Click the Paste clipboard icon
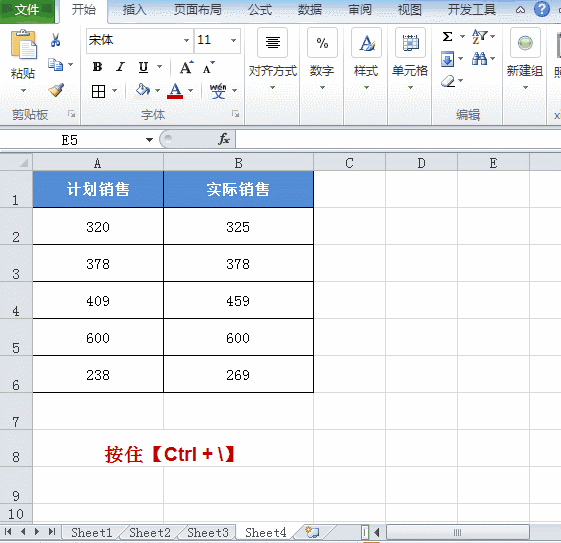This screenshot has width=561, height=543. pos(23,45)
